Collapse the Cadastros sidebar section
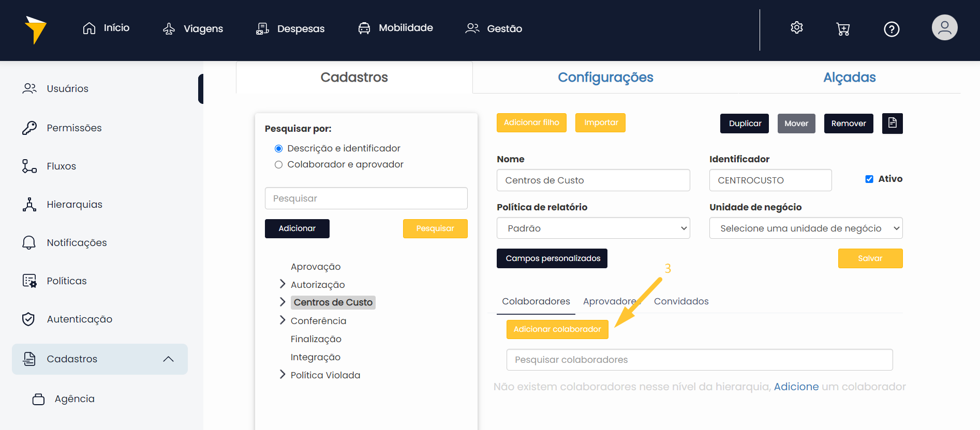The height and width of the screenshot is (430, 980). coord(168,359)
